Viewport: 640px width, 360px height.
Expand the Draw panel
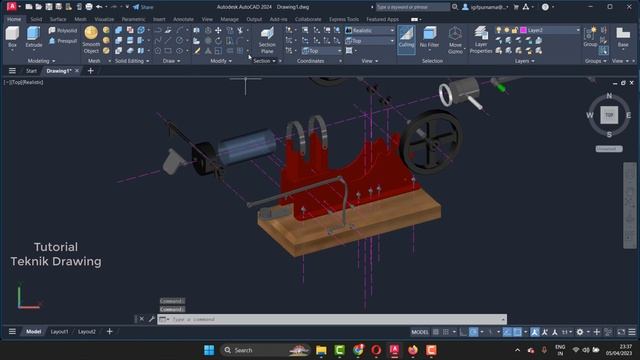click(x=171, y=61)
